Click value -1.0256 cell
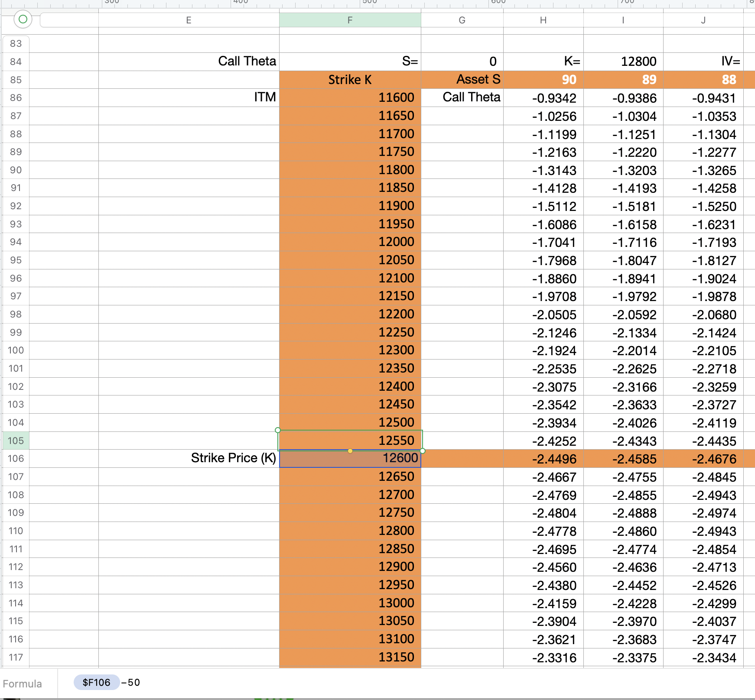Image resolution: width=755 pixels, height=700 pixels. 543,116
